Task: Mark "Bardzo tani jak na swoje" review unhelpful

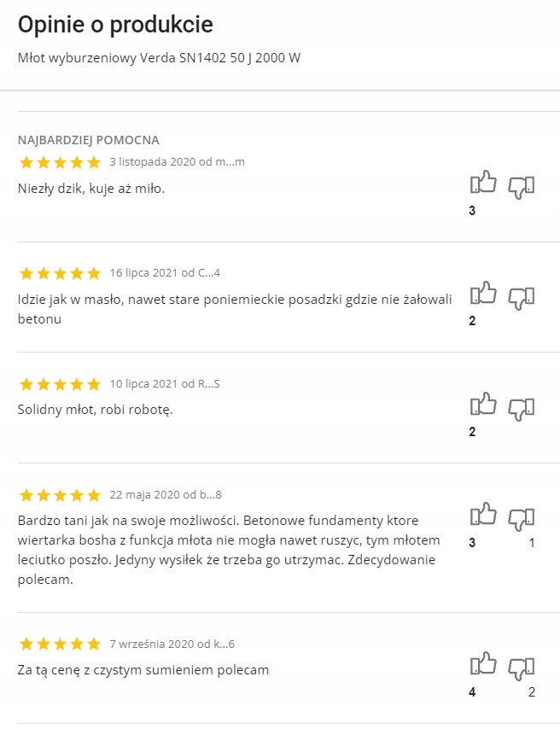Action: [521, 518]
